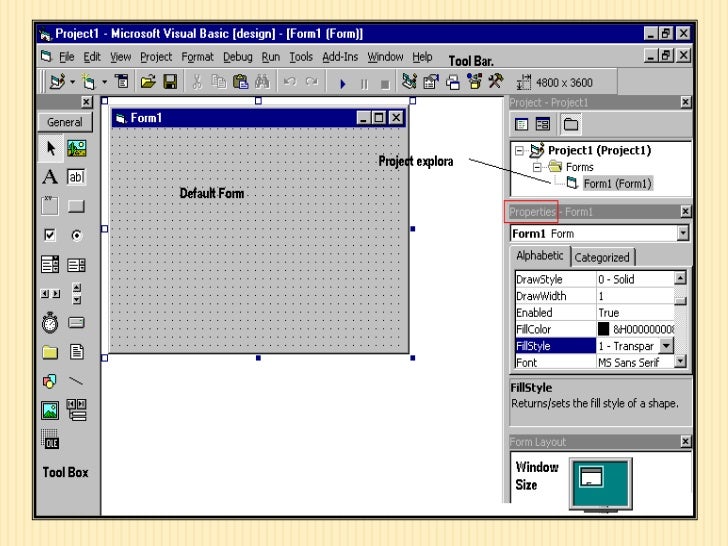This screenshot has height=546, width=728.
Task: Click Toggle Folders in Project panel
Action: coord(571,124)
